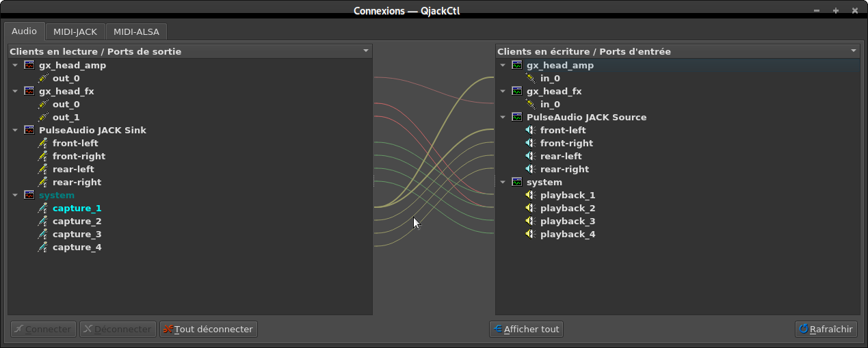Click system client icon in output ports
Image resolution: width=868 pixels, height=348 pixels.
point(29,196)
